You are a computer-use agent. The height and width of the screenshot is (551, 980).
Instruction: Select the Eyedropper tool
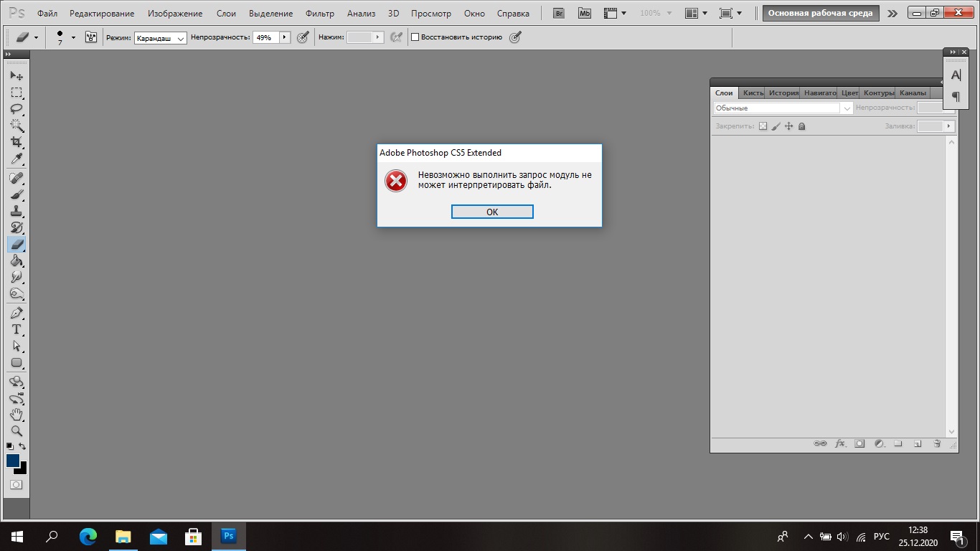(x=17, y=159)
